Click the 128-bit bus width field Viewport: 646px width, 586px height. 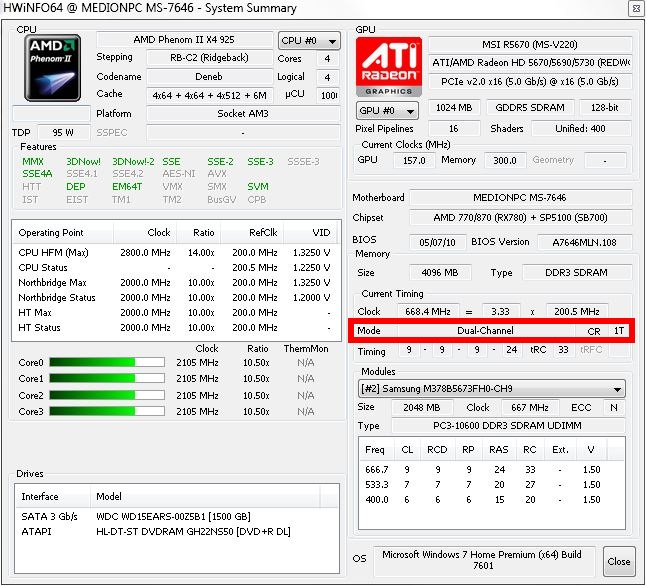click(605, 107)
